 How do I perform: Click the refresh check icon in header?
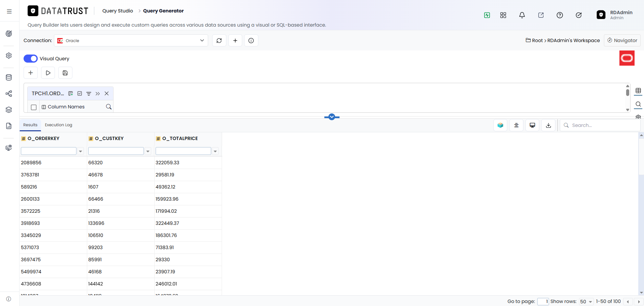579,15
